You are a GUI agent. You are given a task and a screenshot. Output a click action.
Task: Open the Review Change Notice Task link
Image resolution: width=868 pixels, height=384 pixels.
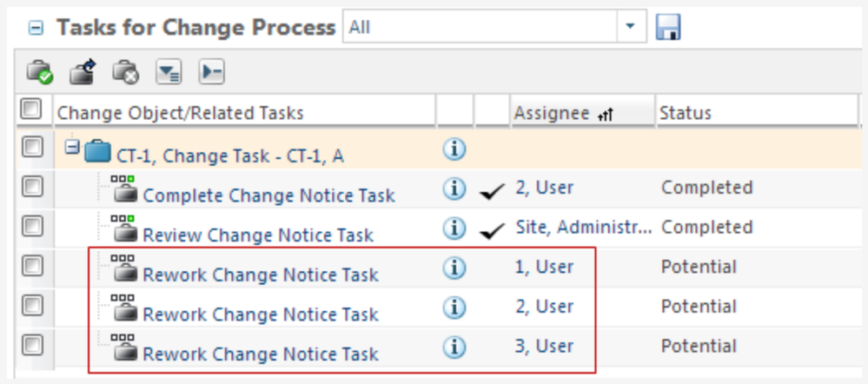click(x=258, y=235)
